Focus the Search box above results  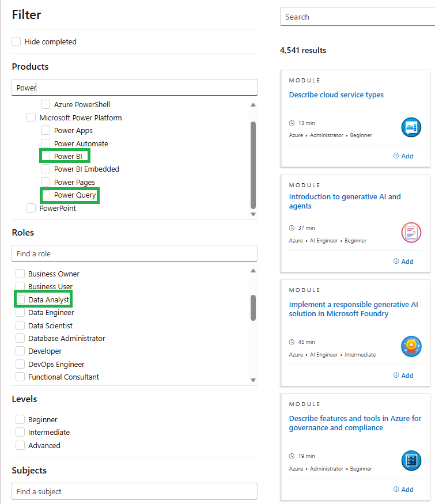(x=358, y=17)
